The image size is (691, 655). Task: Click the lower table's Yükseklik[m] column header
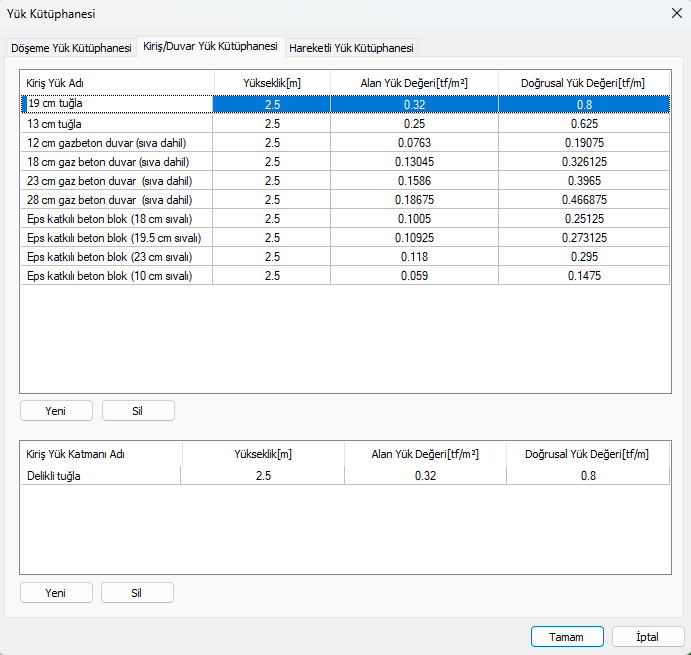[263, 454]
